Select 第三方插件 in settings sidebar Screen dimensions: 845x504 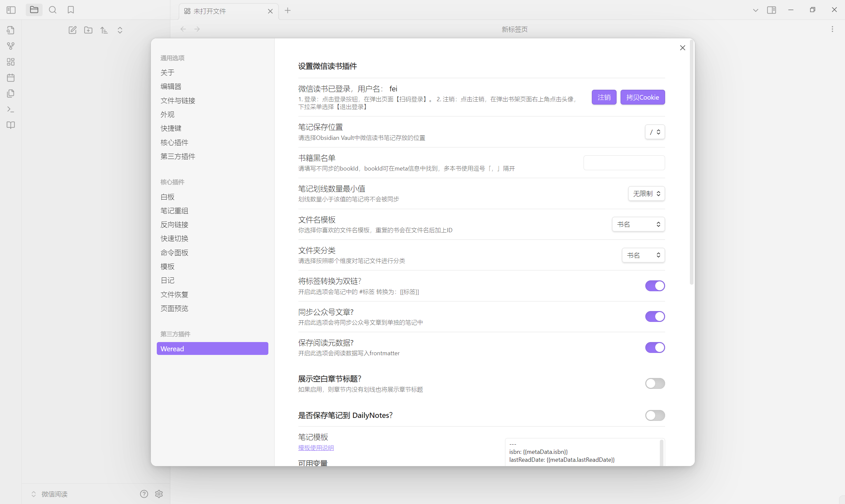(x=178, y=156)
